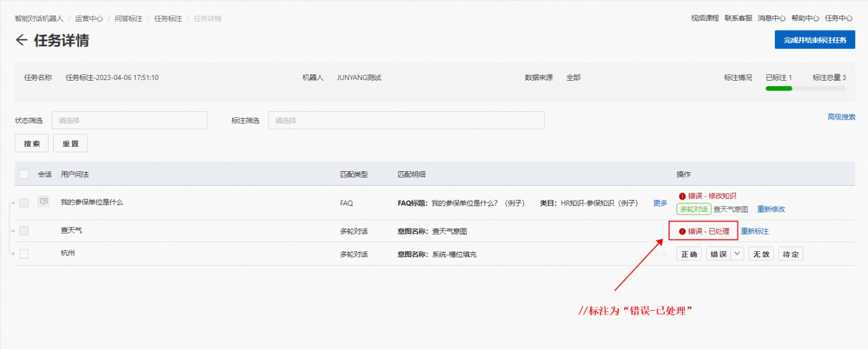868x349 pixels.
Task: Go to 问答标注 breadcrumb
Action: click(129, 18)
